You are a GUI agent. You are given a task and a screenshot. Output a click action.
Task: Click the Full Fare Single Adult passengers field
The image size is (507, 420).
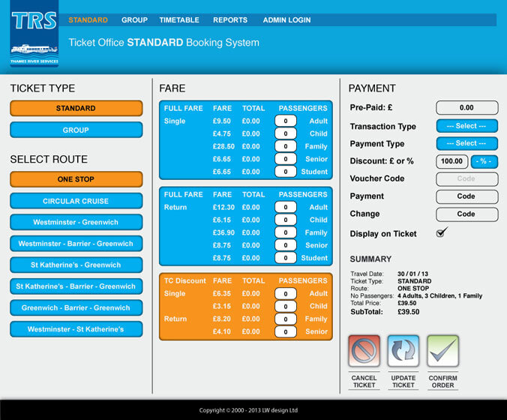[x=286, y=121]
